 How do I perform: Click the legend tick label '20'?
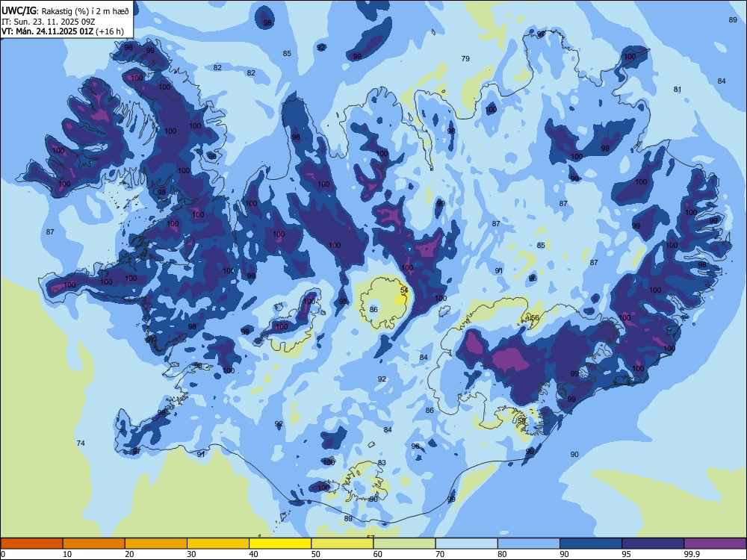coord(129,554)
